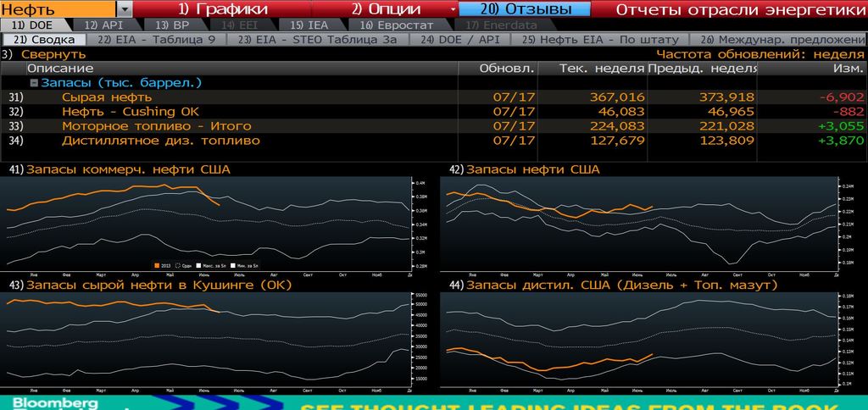This screenshot has height=410, width=868.
Task: Open chart 42) Запасы нефти США
Action: click(525, 169)
